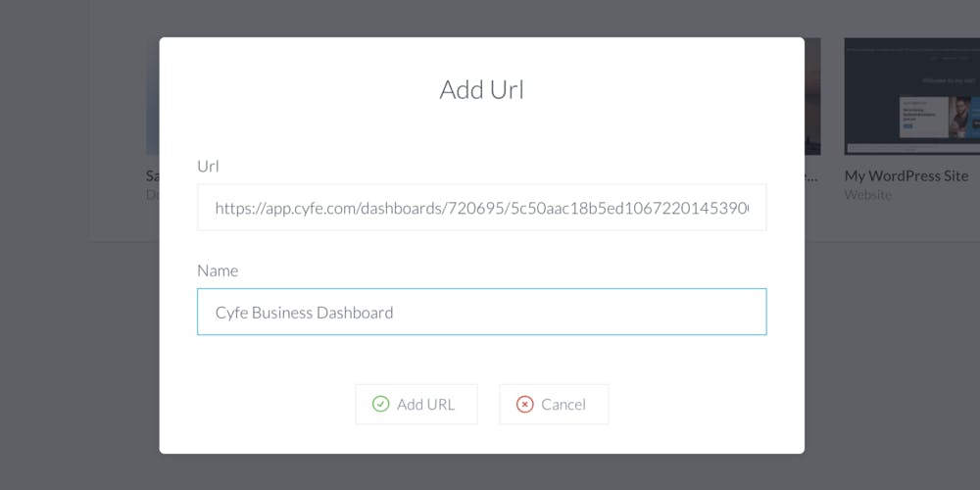Click the person photo inside WordPress site preview

(959, 117)
